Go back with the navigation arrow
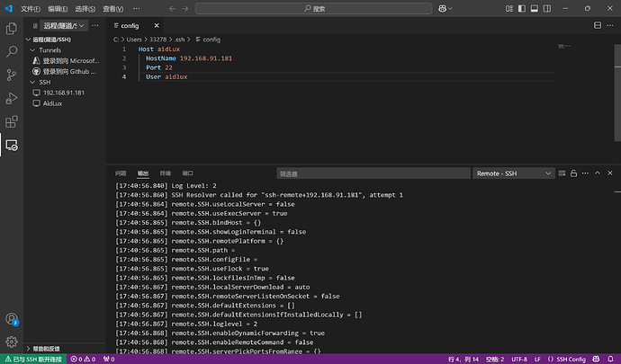This screenshot has width=621, height=364. point(172,9)
